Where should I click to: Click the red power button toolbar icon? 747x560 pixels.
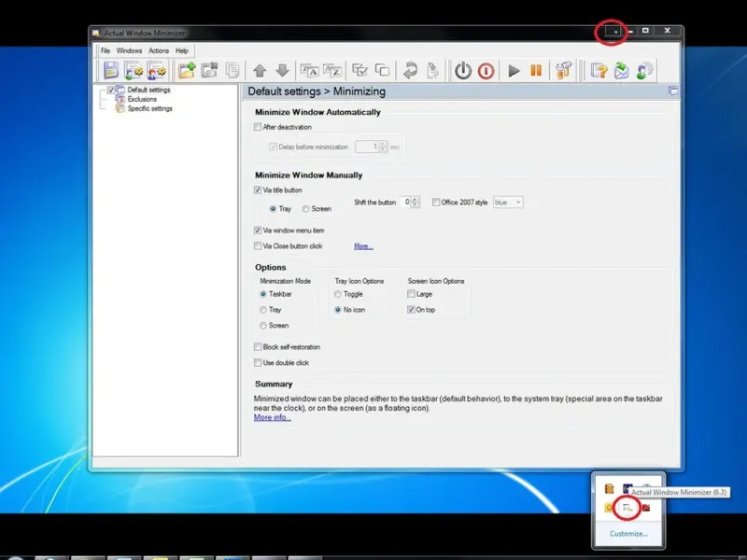[486, 71]
